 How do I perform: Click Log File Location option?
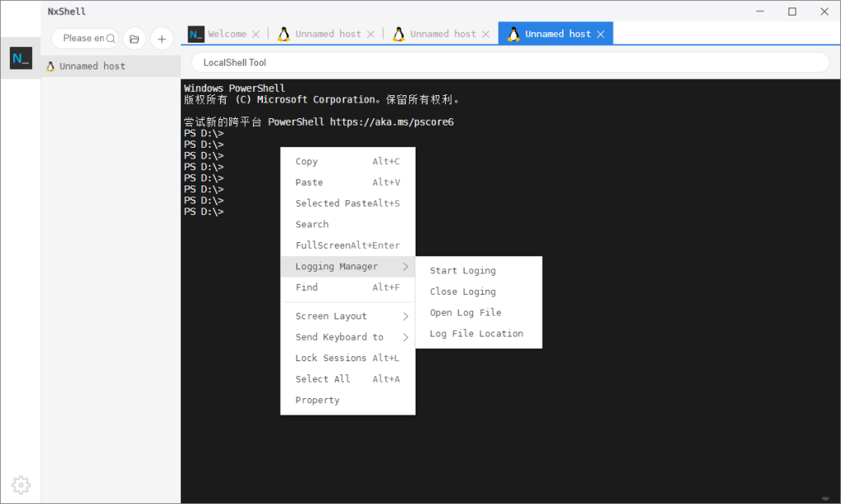point(476,333)
